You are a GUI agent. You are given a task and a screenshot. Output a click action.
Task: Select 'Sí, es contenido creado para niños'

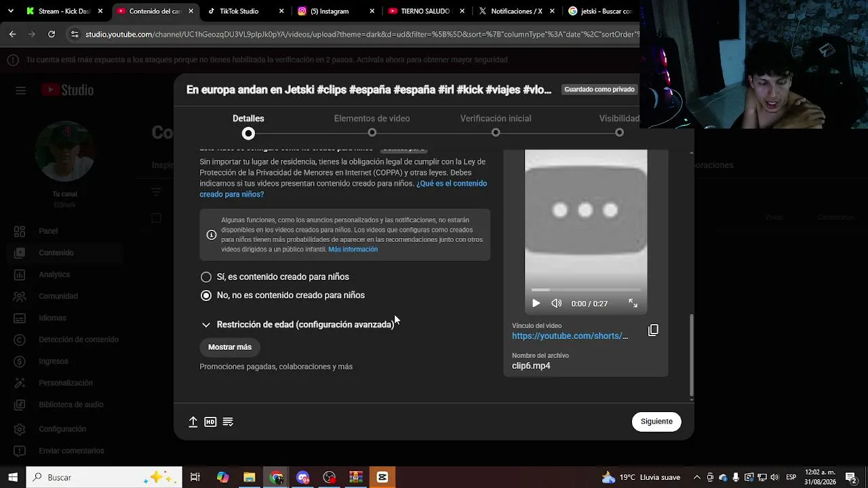coord(206,277)
